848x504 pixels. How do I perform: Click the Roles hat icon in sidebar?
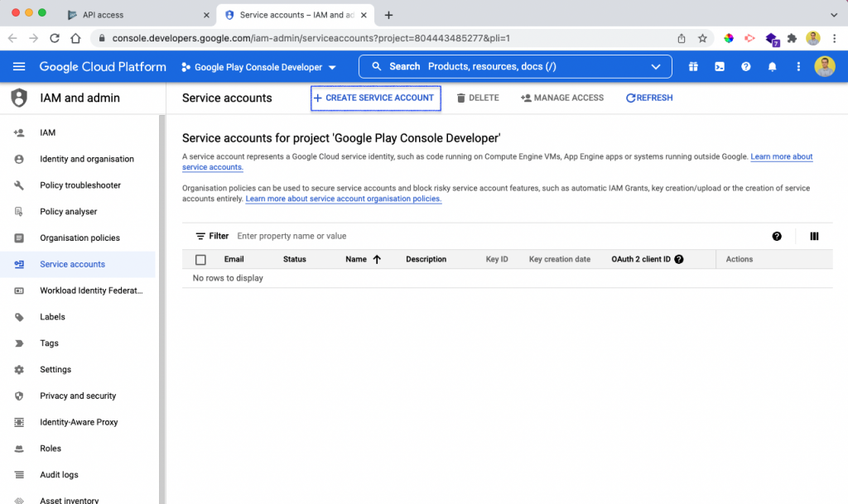19,449
